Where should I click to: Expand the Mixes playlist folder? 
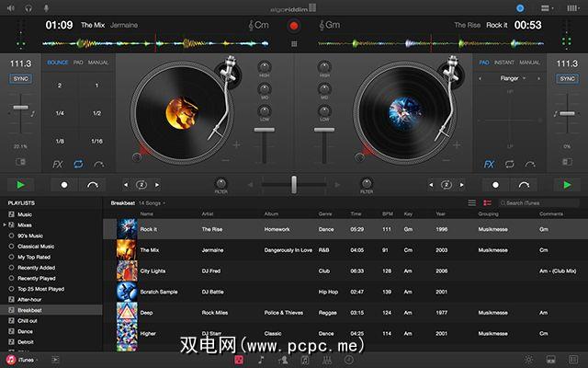pyautogui.click(x=5, y=224)
